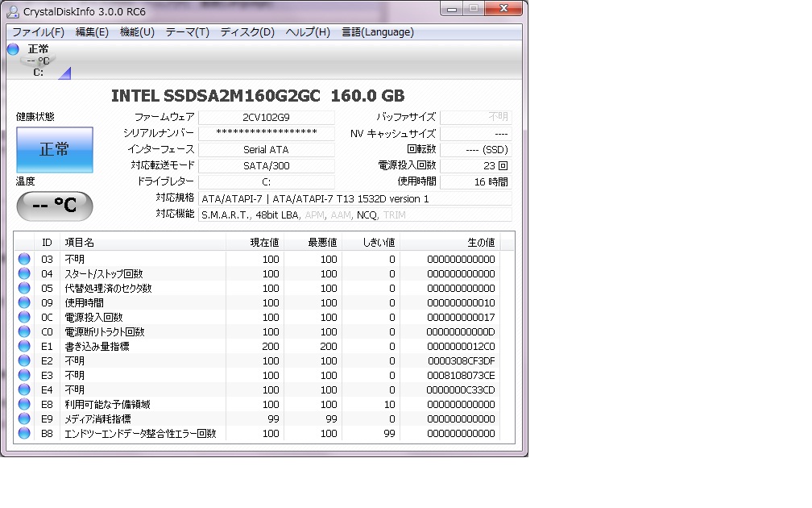The height and width of the screenshot is (508, 812).
Task: Select the C: drive status orb at top
Action: coord(13,49)
